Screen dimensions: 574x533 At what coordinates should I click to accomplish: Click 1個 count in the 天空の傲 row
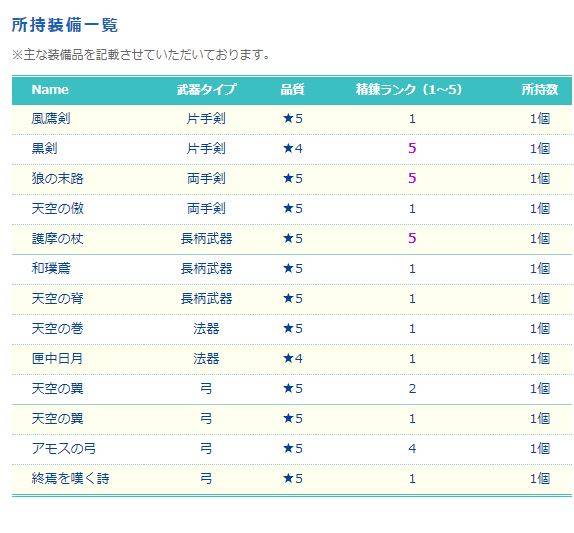coord(540,209)
